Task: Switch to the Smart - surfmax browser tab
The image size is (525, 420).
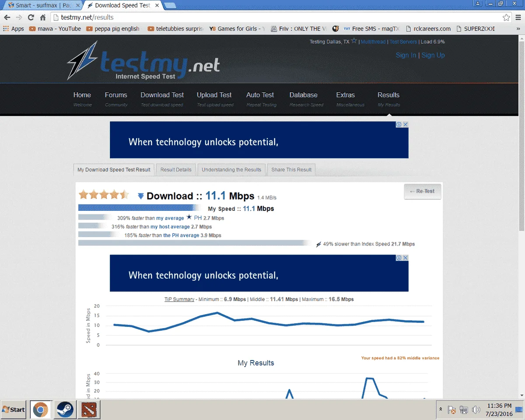Action: [x=42, y=6]
